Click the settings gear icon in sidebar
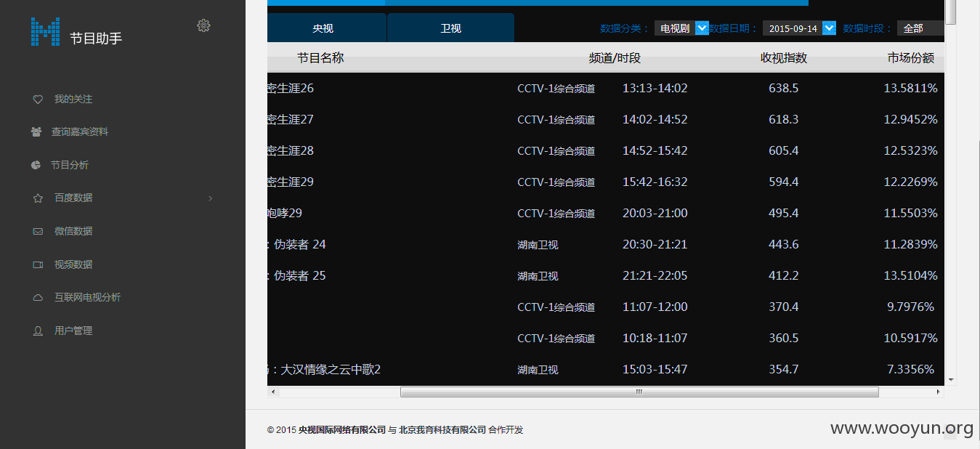This screenshot has width=980, height=449. tap(203, 25)
